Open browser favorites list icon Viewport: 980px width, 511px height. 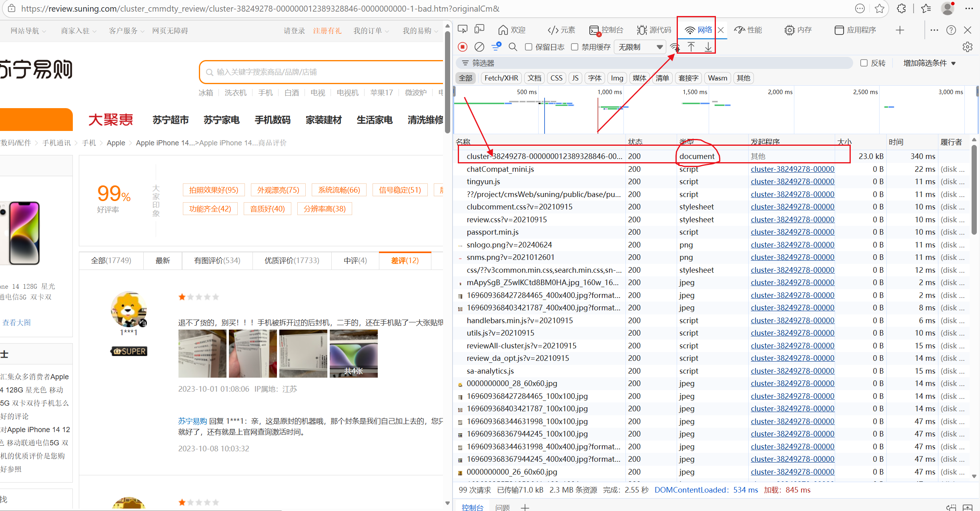(x=926, y=8)
